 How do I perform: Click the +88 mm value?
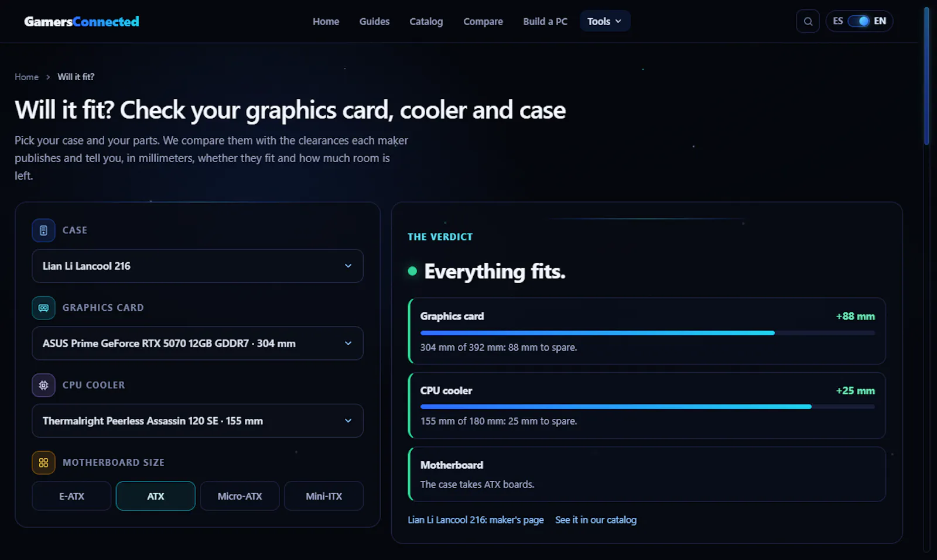point(855,317)
